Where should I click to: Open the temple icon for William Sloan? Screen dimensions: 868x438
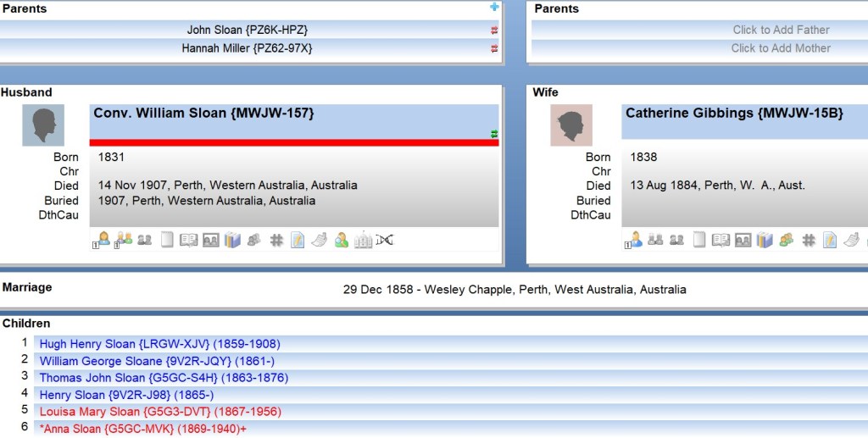[363, 241]
